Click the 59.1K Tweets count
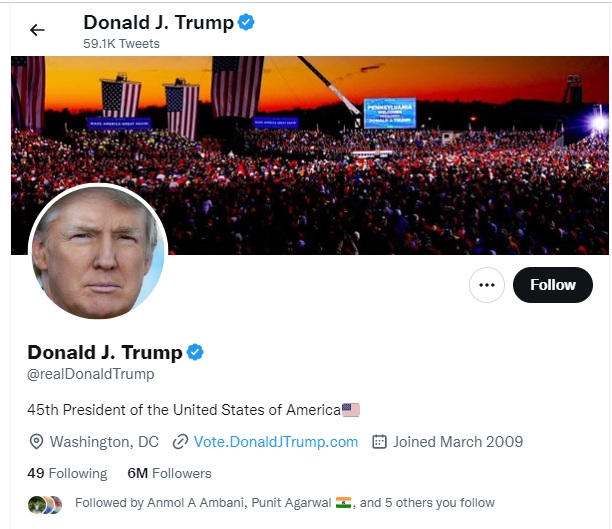612x529 pixels. 121,44
